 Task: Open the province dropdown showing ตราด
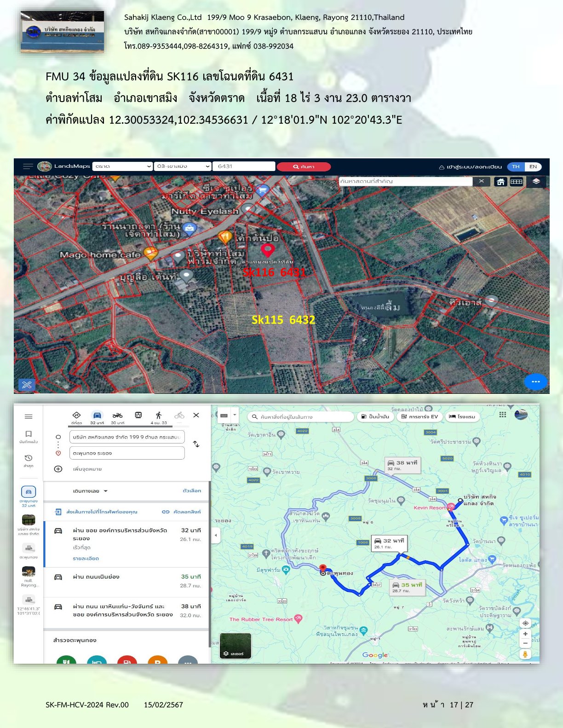tap(122, 166)
